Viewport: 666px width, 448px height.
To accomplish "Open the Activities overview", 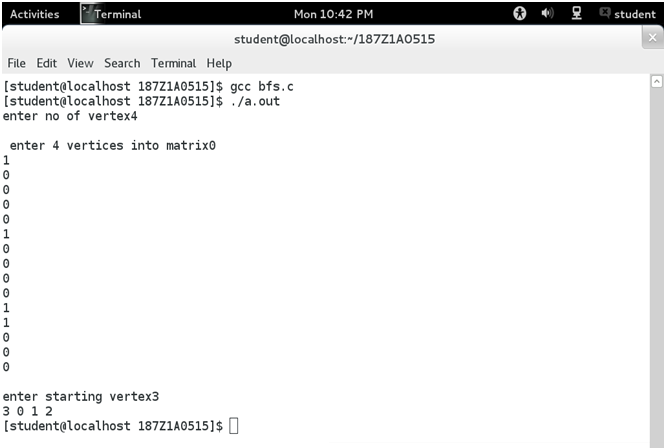I will tap(34, 14).
